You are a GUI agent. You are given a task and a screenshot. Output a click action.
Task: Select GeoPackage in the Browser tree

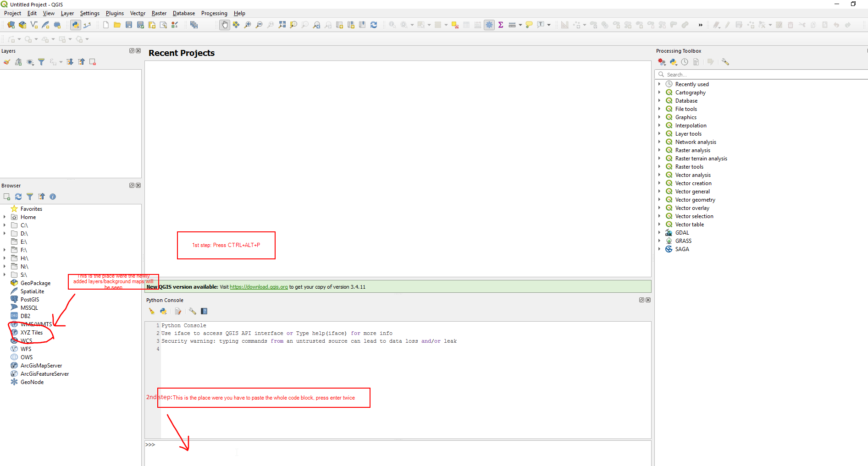coord(35,283)
